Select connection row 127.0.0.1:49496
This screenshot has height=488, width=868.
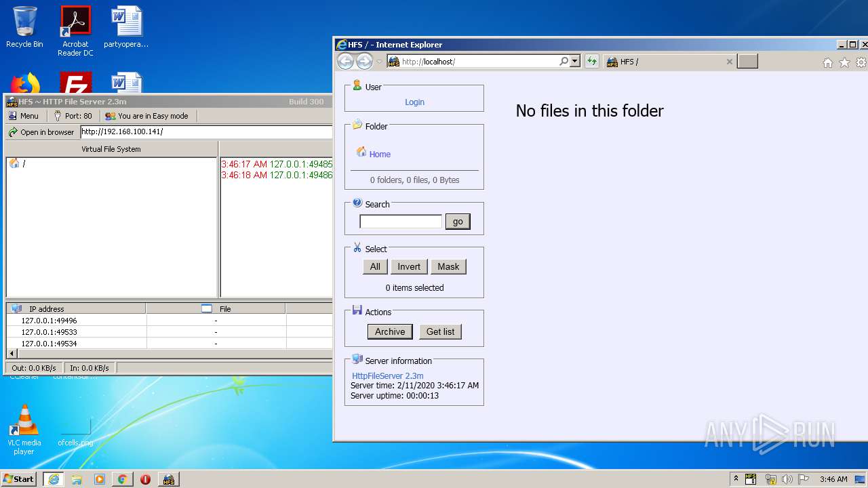[x=49, y=321]
